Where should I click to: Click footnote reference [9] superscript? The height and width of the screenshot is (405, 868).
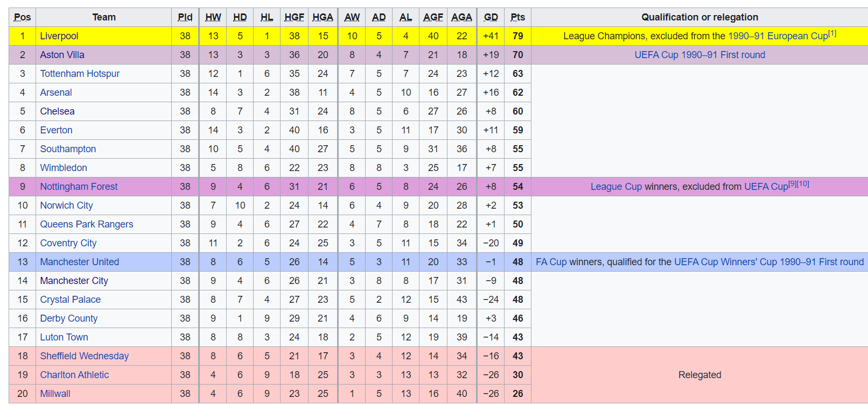click(x=793, y=184)
